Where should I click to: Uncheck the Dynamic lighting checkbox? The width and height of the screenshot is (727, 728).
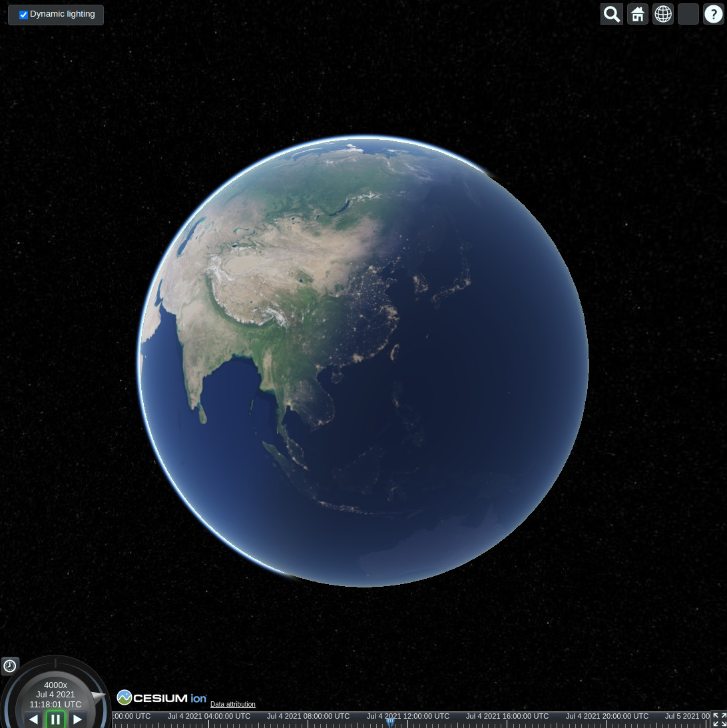tap(23, 15)
